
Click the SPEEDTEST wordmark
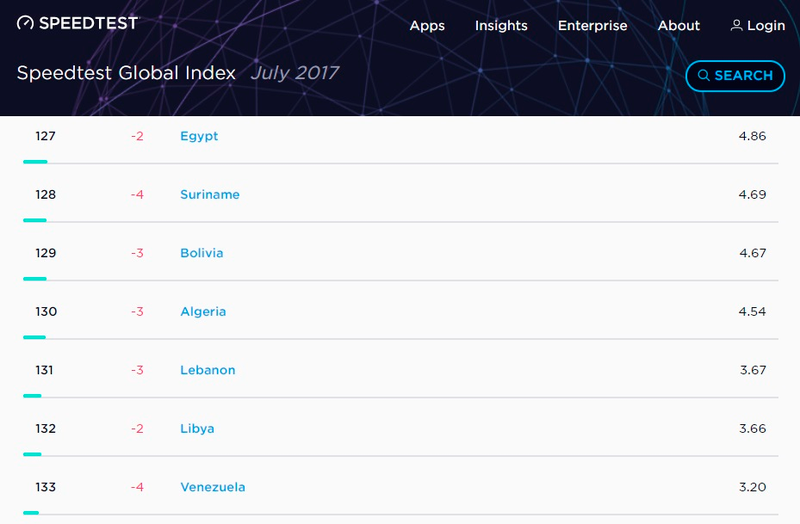point(88,23)
